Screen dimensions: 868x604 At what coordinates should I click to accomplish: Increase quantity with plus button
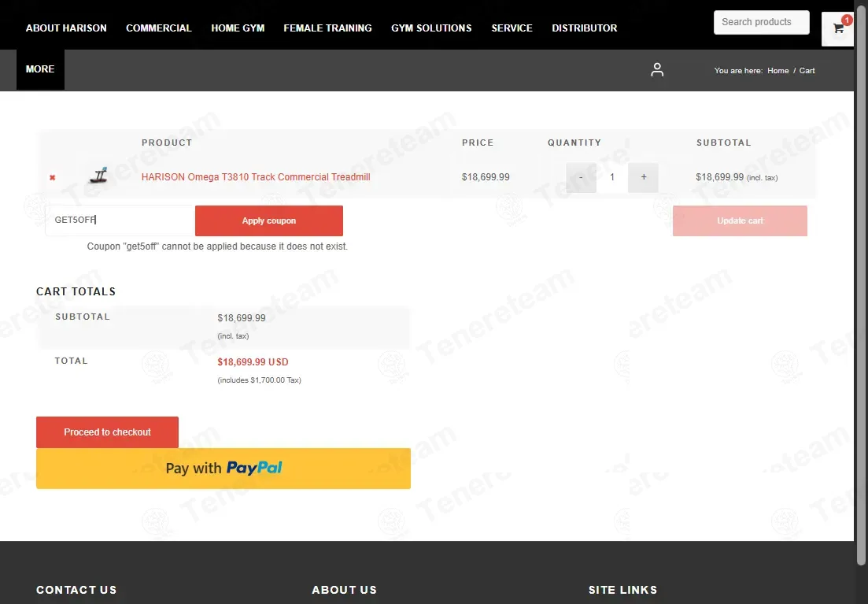[643, 177]
